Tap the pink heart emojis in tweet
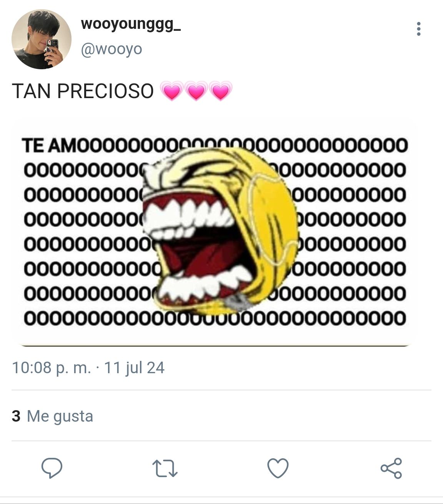The width and height of the screenshot is (443, 504). pos(196,91)
